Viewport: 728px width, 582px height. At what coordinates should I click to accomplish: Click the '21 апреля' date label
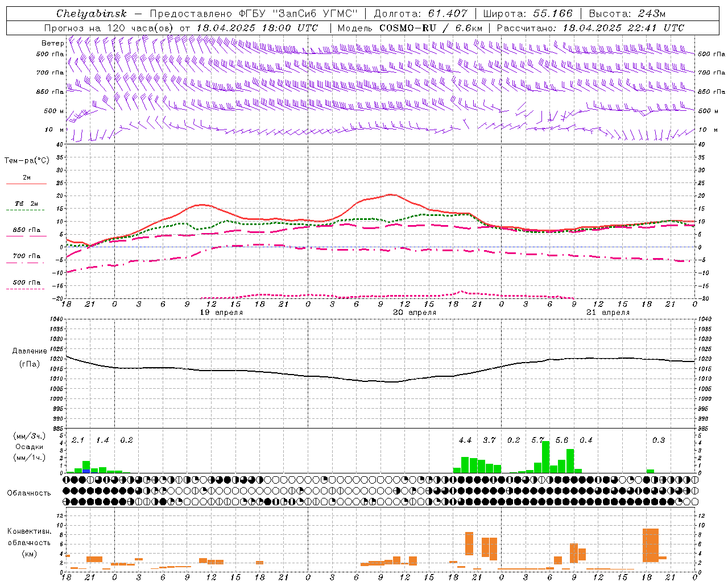click(x=608, y=313)
